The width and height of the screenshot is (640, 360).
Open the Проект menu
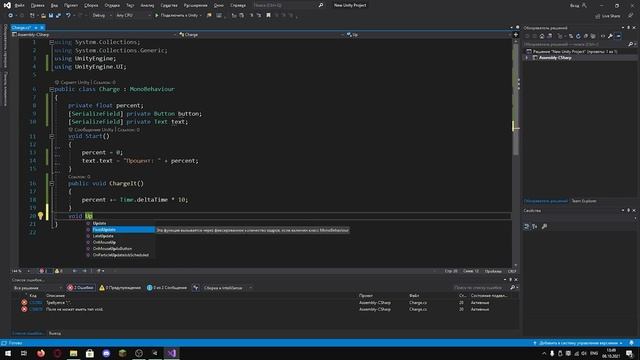pos(71,5)
